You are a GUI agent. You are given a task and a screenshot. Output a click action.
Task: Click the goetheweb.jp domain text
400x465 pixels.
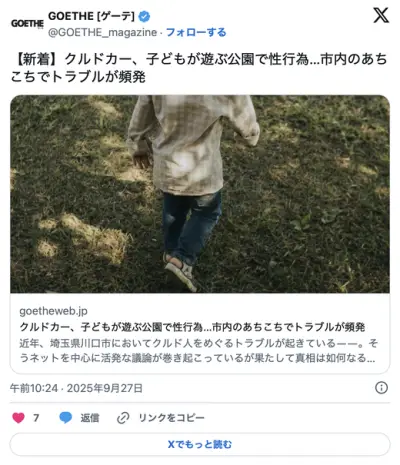(x=54, y=311)
